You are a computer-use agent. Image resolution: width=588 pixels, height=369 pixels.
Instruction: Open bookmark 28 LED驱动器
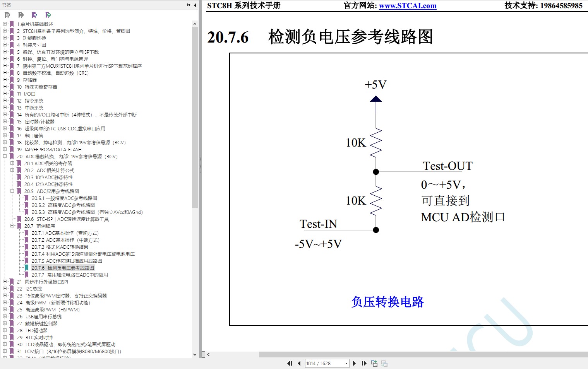[x=32, y=330]
